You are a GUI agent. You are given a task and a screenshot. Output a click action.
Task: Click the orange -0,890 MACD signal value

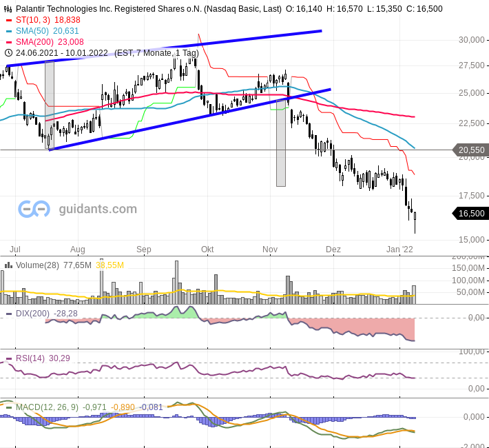[123, 407]
